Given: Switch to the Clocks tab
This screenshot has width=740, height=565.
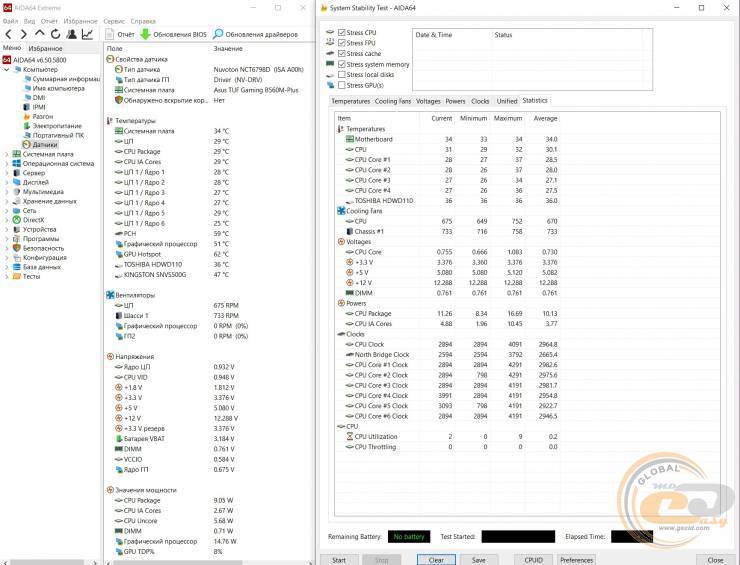Looking at the screenshot, I should pyautogui.click(x=480, y=101).
